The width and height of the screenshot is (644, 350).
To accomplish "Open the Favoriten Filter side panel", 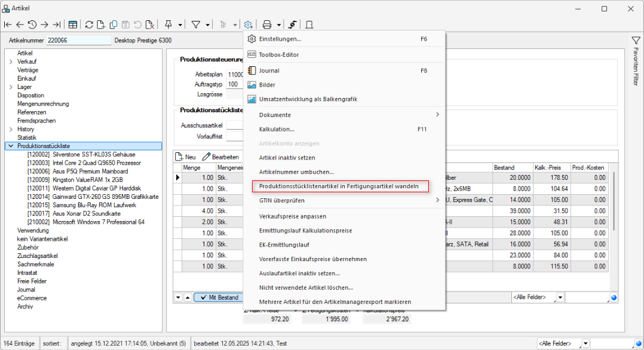I will 635,66.
